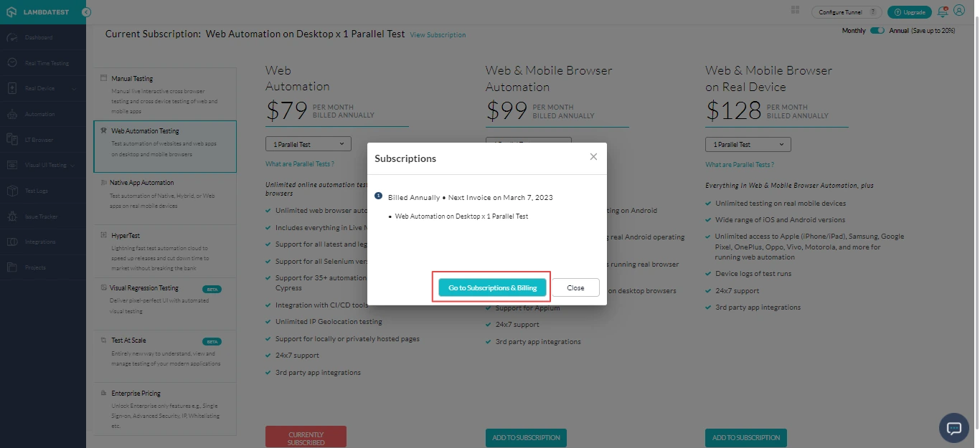Open the user profile avatar icon
980x448 pixels.
pyautogui.click(x=959, y=11)
